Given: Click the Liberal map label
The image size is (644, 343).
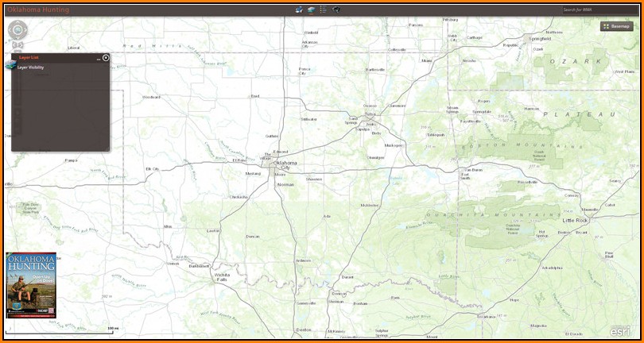Looking at the screenshot, I should click(x=73, y=48).
